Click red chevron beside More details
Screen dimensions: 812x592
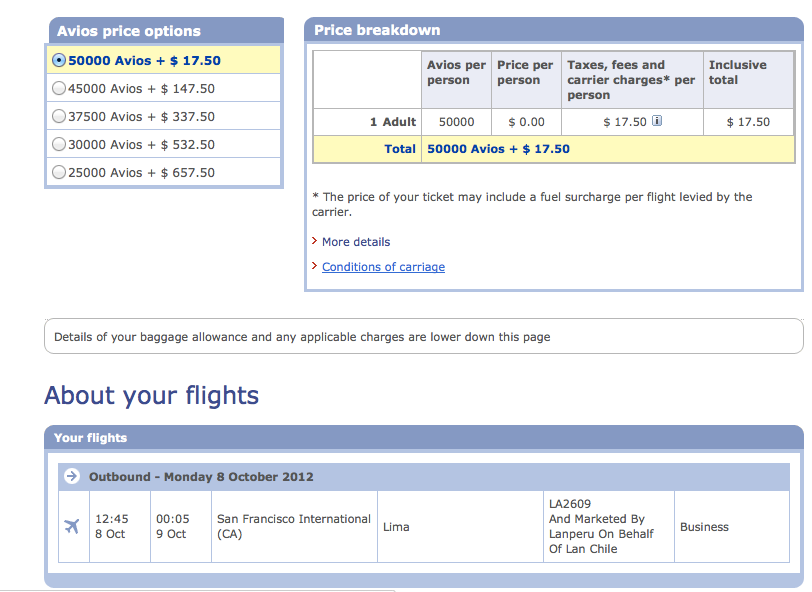(314, 241)
